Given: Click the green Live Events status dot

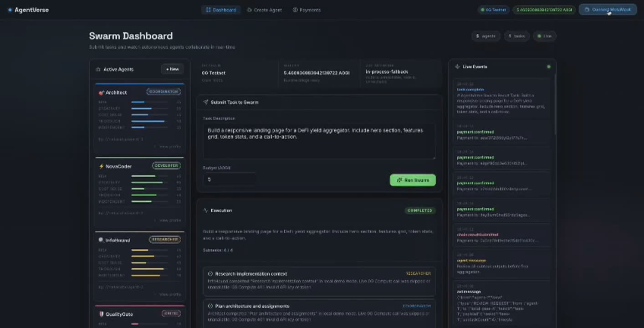Looking at the screenshot, I should click(548, 67).
